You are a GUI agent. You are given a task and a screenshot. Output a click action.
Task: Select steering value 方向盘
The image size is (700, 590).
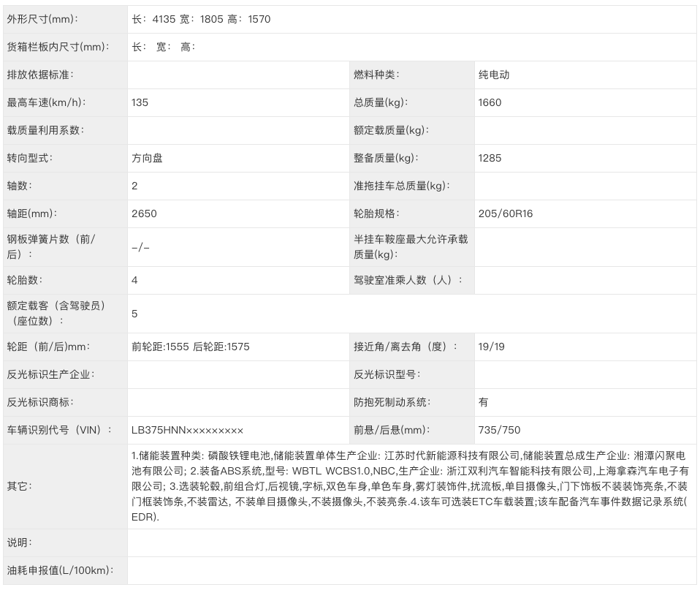click(147, 158)
